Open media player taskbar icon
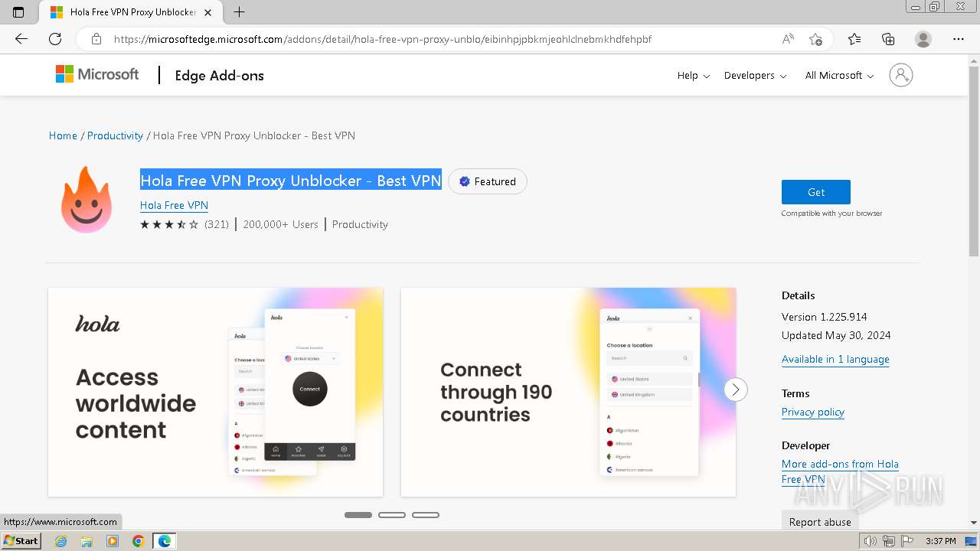 [x=113, y=541]
